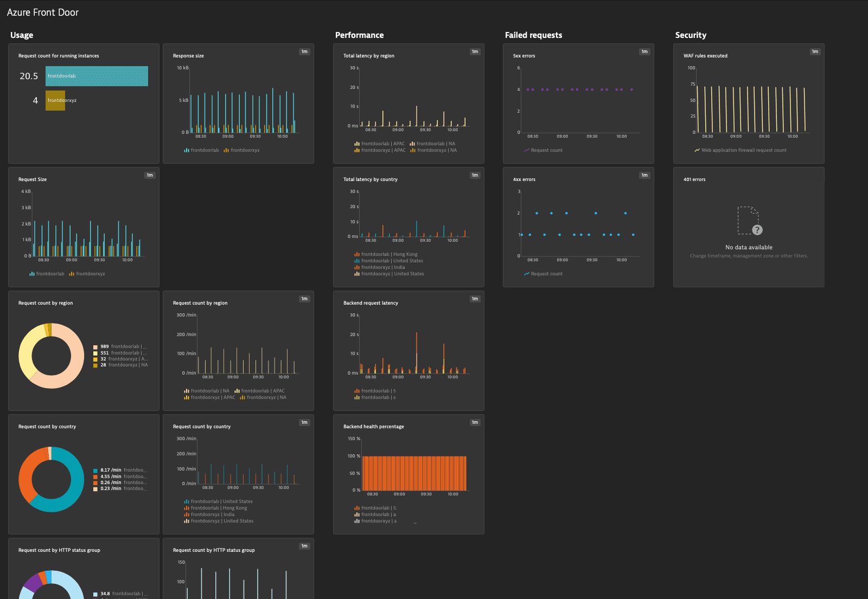Viewport: 868px width, 599px height.
Task: Toggle frontdoorxyz | APAC legend in Request count by region chart
Action: pos(209,397)
